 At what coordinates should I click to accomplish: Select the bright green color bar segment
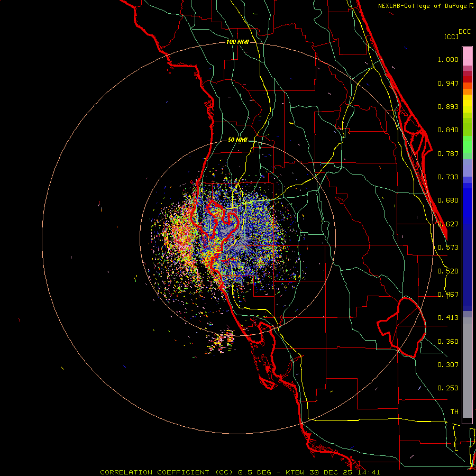tap(467, 144)
